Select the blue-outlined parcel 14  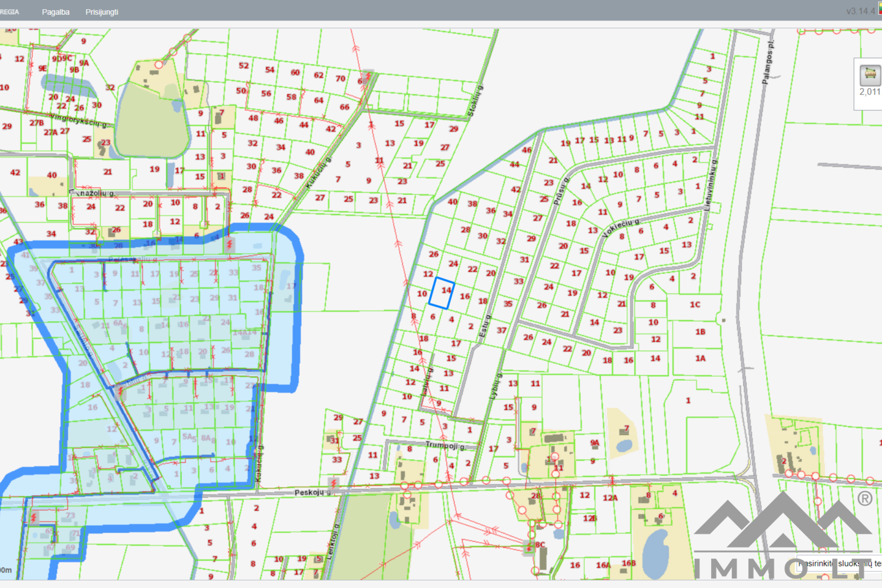click(x=442, y=293)
